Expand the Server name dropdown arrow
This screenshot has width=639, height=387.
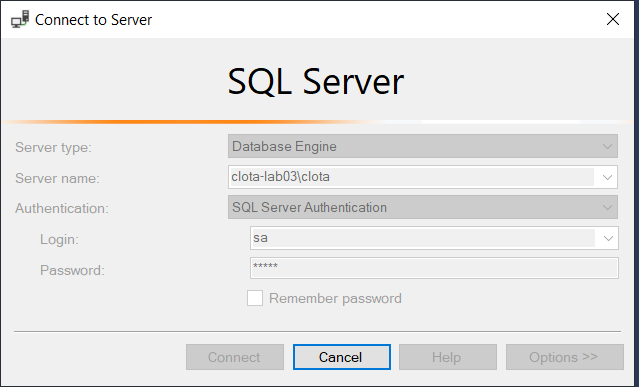coord(607,177)
